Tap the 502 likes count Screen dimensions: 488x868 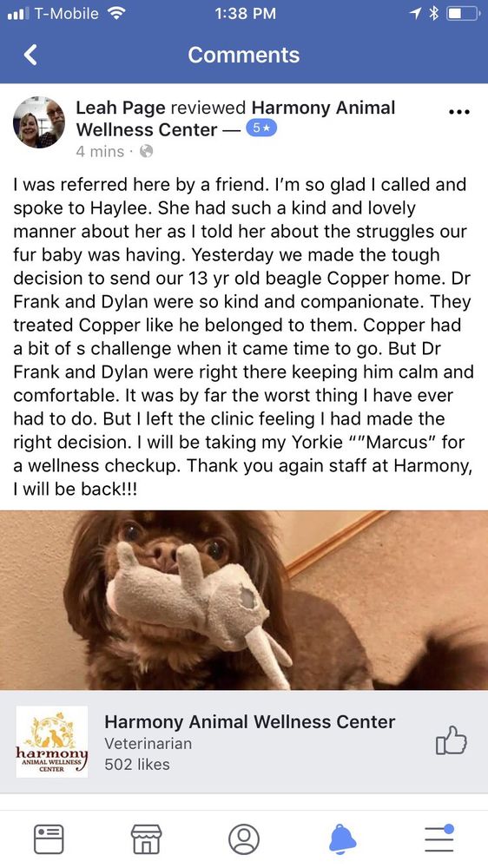(137, 765)
